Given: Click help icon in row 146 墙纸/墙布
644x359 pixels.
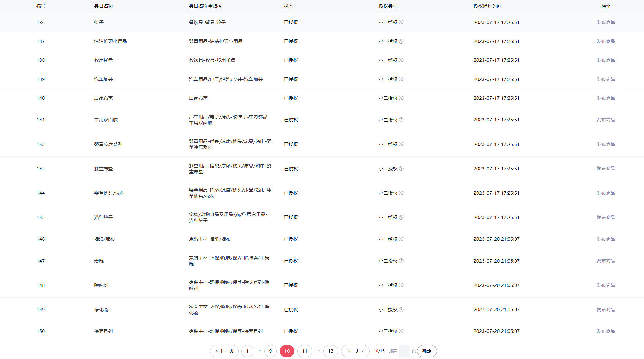Looking at the screenshot, I should point(401,239).
